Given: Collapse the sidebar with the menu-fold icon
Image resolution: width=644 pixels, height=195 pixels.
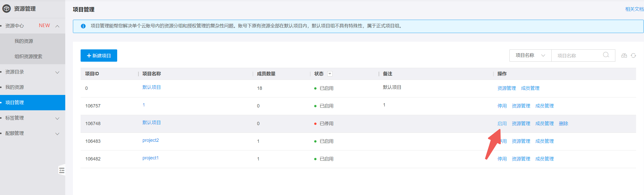Looking at the screenshot, I should click(x=62, y=170).
